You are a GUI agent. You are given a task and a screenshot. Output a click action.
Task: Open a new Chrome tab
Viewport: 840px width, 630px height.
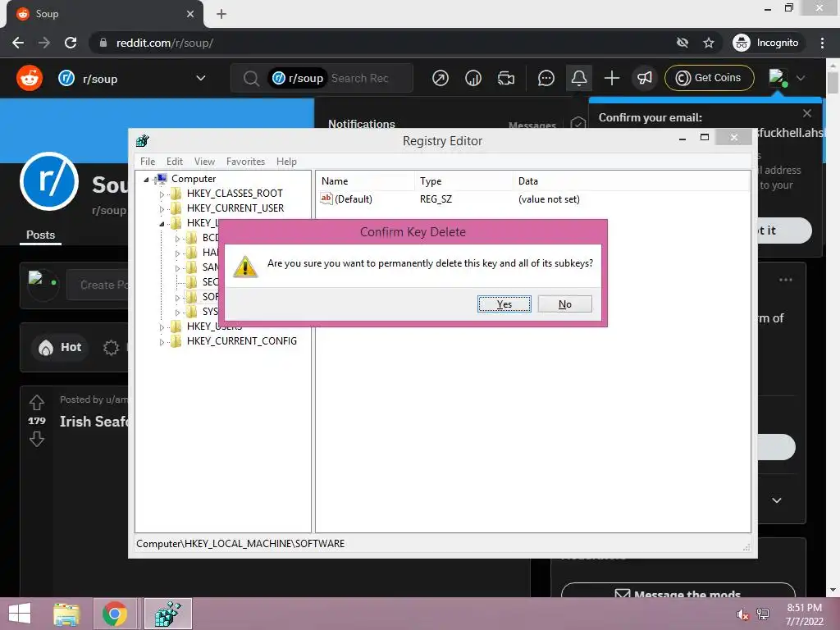coord(221,14)
